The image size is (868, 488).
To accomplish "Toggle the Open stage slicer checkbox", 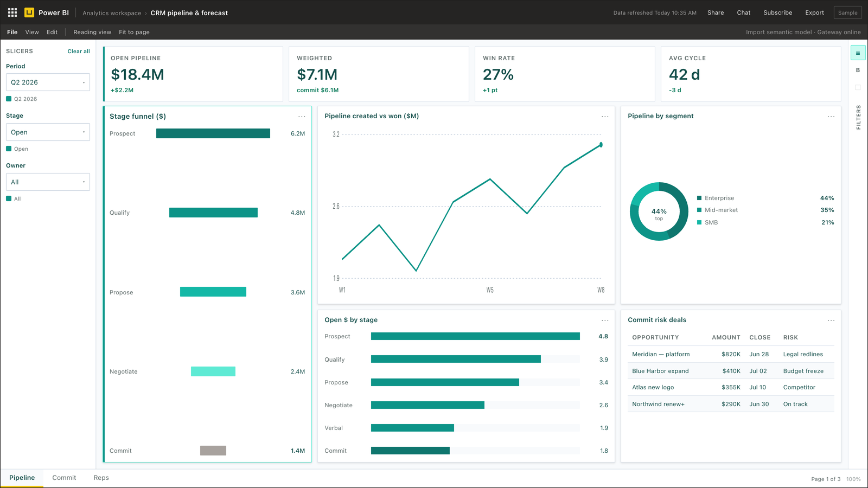I will pos(9,149).
